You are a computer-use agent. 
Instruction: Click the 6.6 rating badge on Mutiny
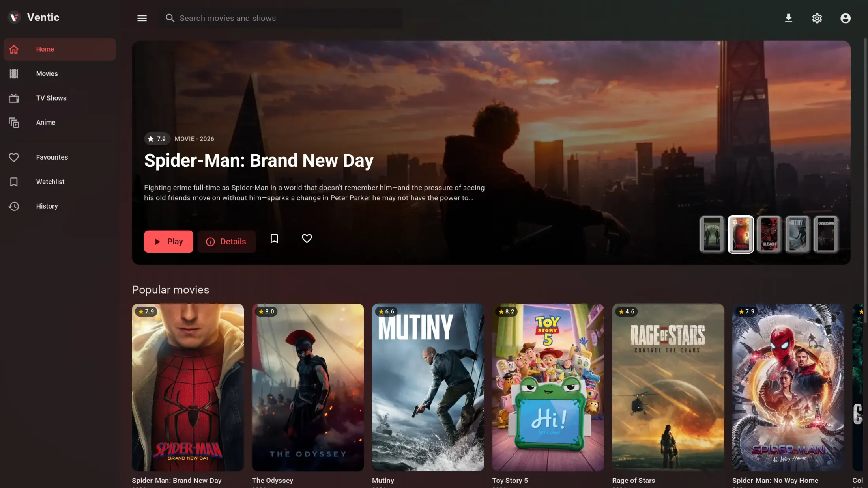386,311
